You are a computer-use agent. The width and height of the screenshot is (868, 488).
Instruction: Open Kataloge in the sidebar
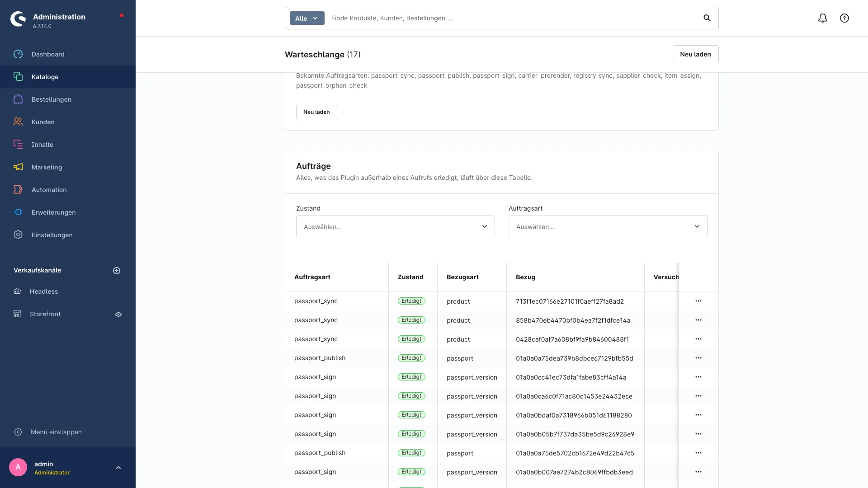pos(68,77)
